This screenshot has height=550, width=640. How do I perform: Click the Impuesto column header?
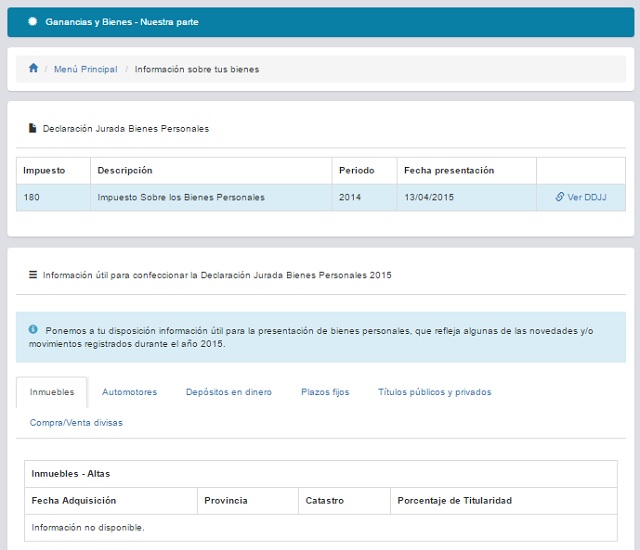point(44,171)
